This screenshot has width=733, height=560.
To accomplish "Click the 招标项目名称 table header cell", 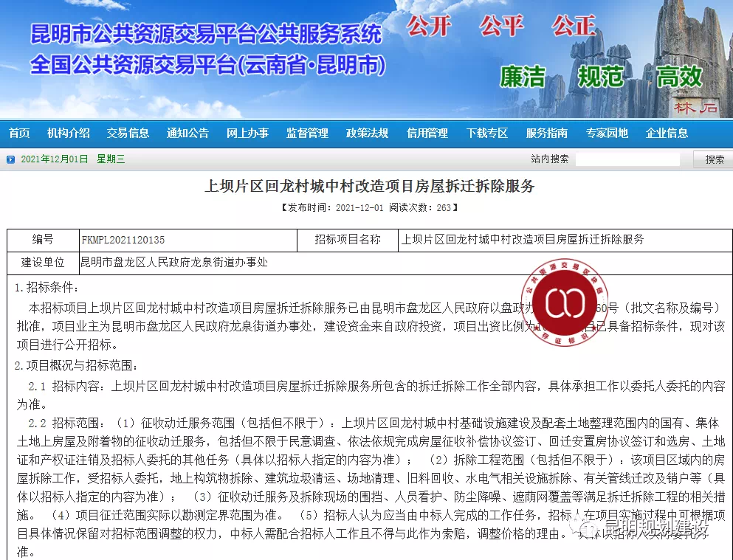I will click(x=348, y=240).
